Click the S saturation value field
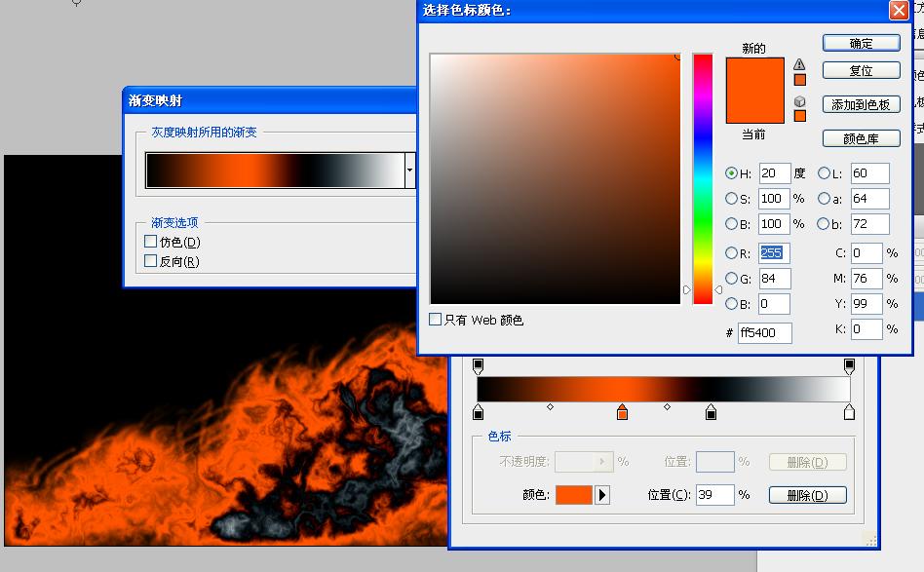 tap(774, 199)
